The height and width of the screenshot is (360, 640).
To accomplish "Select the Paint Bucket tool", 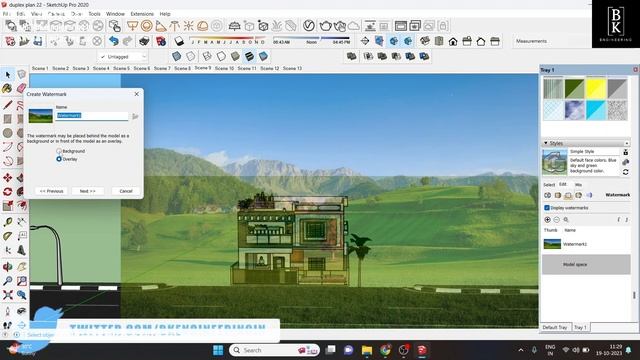I will [x=7, y=88].
